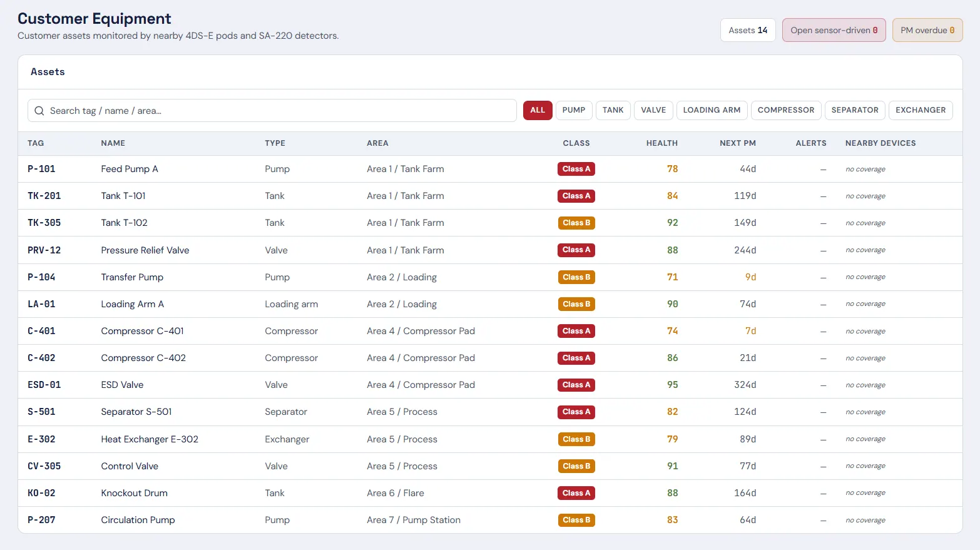The width and height of the screenshot is (980, 550).
Task: Open asset tag KO-02
Action: point(41,493)
